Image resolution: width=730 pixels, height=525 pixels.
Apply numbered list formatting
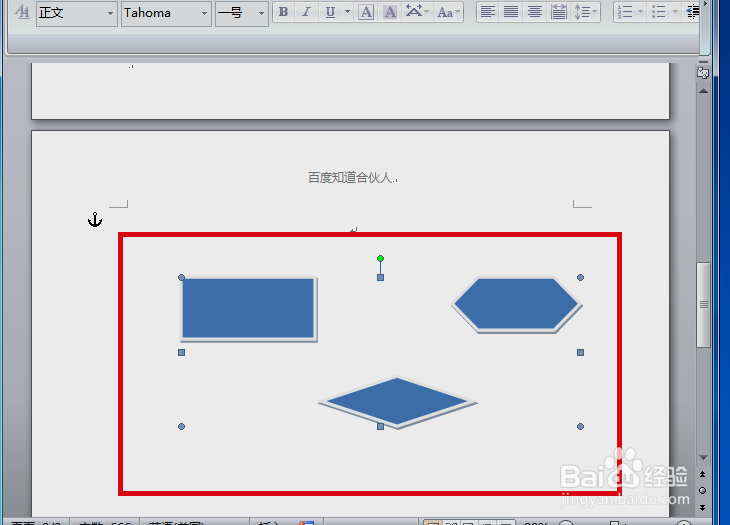(x=624, y=12)
